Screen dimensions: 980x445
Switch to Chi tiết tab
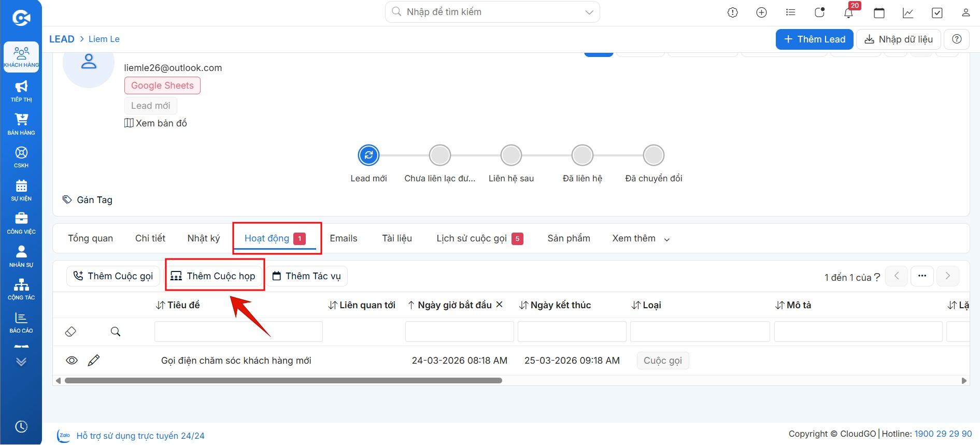pyautogui.click(x=150, y=238)
